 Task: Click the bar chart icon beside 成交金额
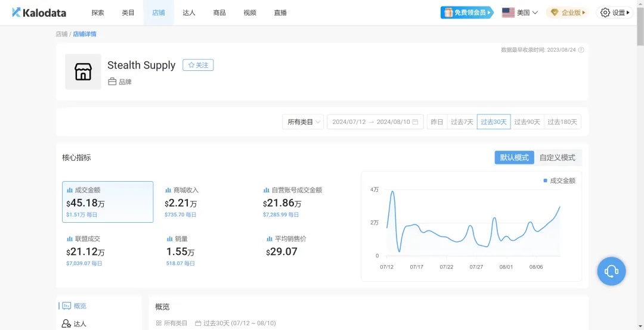[69, 191]
